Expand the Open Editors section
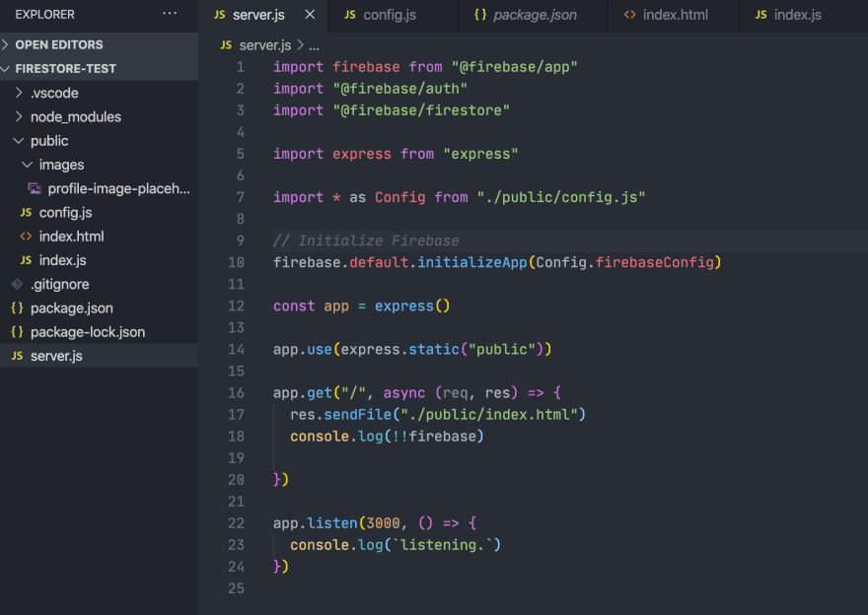This screenshot has width=868, height=615. [99, 44]
